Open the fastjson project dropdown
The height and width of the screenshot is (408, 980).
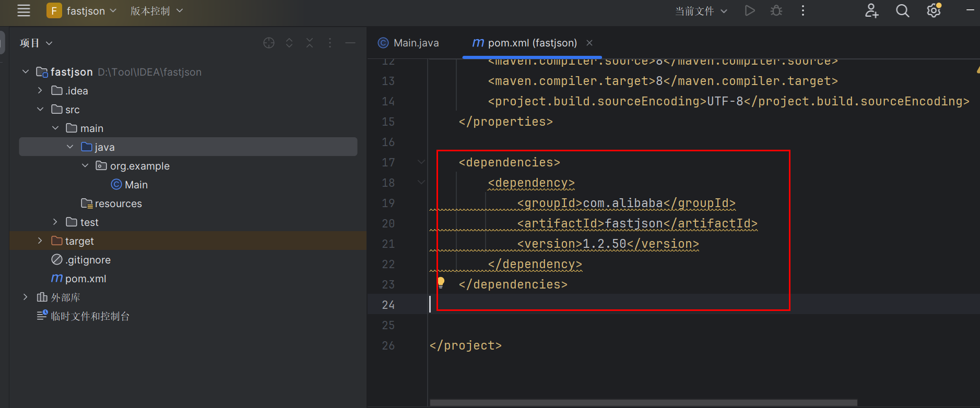[x=81, y=10]
